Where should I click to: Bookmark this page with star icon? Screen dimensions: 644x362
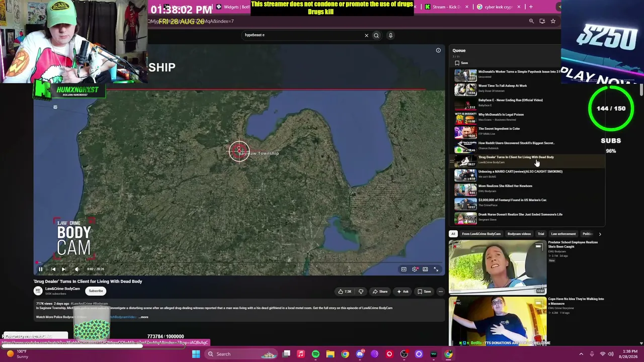553,21
